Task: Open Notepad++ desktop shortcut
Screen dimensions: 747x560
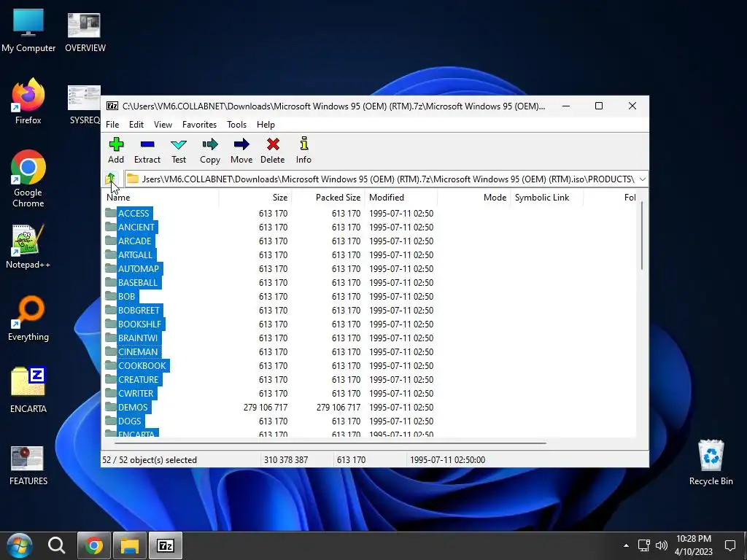Action: tap(28, 246)
